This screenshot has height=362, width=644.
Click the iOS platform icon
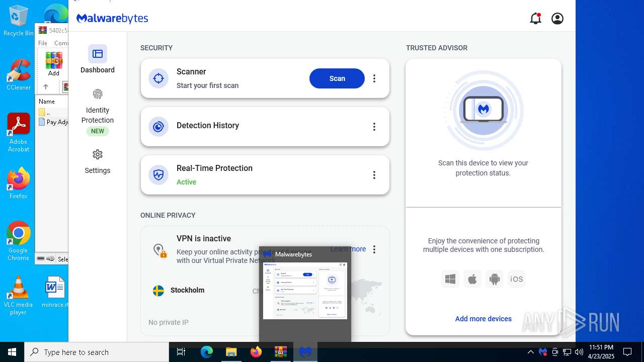[517, 279]
